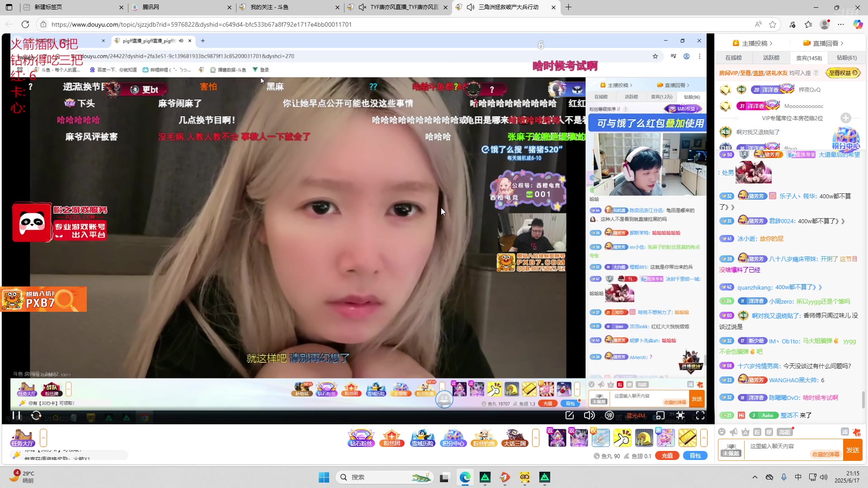Open 主播投稿 streamer uploads link

point(753,43)
